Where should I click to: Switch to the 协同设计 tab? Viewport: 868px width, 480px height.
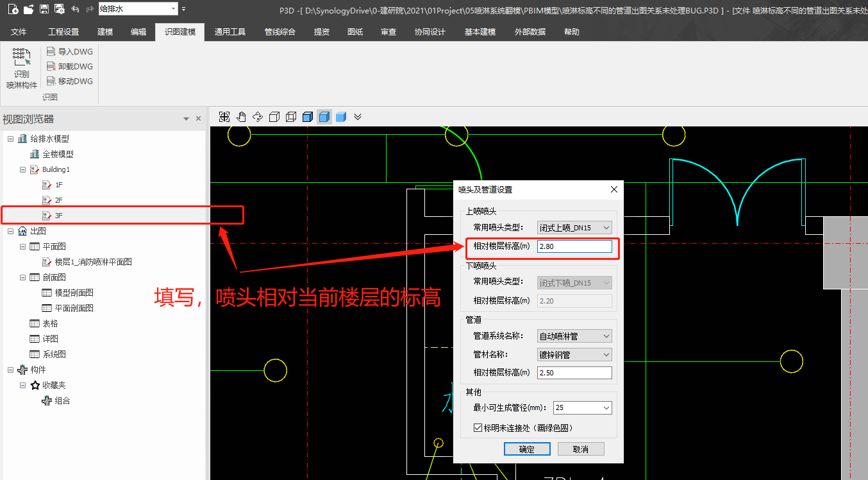[430, 32]
